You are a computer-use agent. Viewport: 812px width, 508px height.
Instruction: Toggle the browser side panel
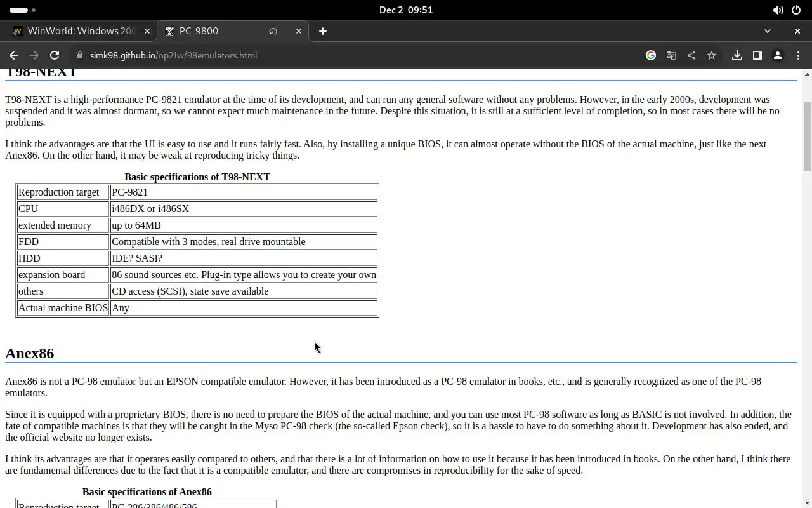(757, 55)
